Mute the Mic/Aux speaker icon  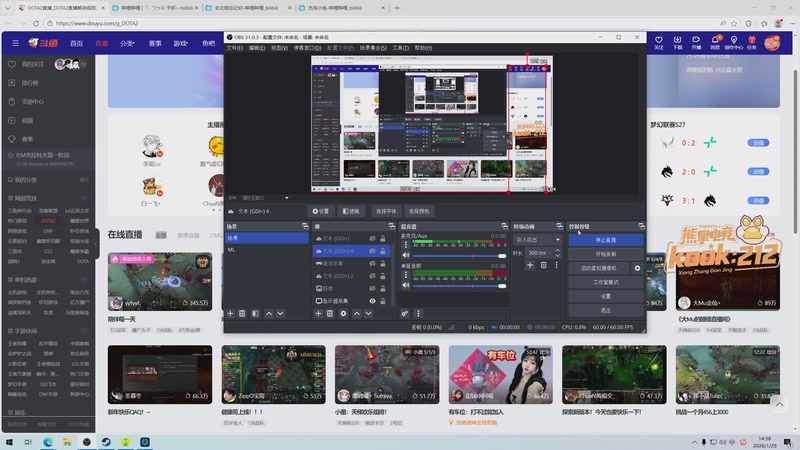(406, 255)
